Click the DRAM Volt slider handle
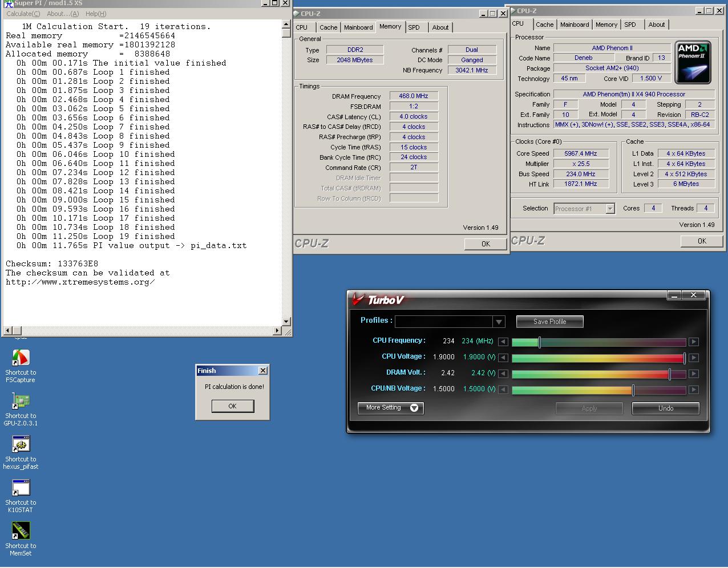 pyautogui.click(x=670, y=374)
